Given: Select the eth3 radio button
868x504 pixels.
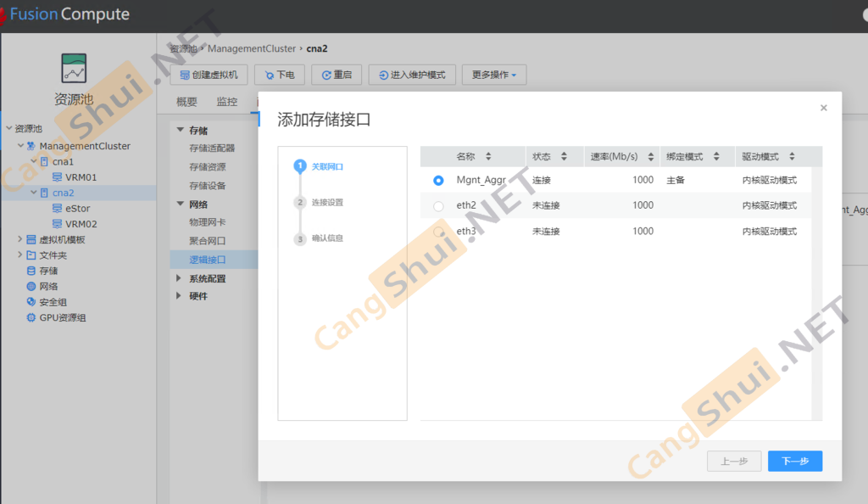Looking at the screenshot, I should click(x=438, y=232).
